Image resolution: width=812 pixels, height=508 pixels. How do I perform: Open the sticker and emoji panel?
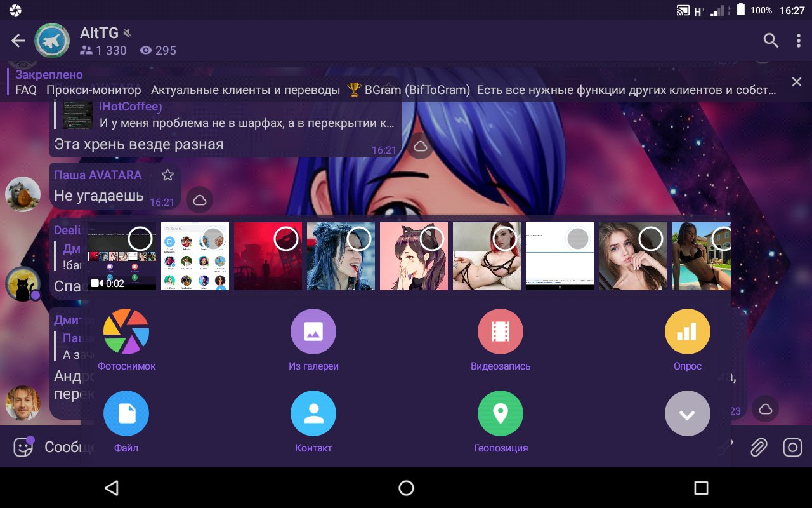click(x=23, y=447)
